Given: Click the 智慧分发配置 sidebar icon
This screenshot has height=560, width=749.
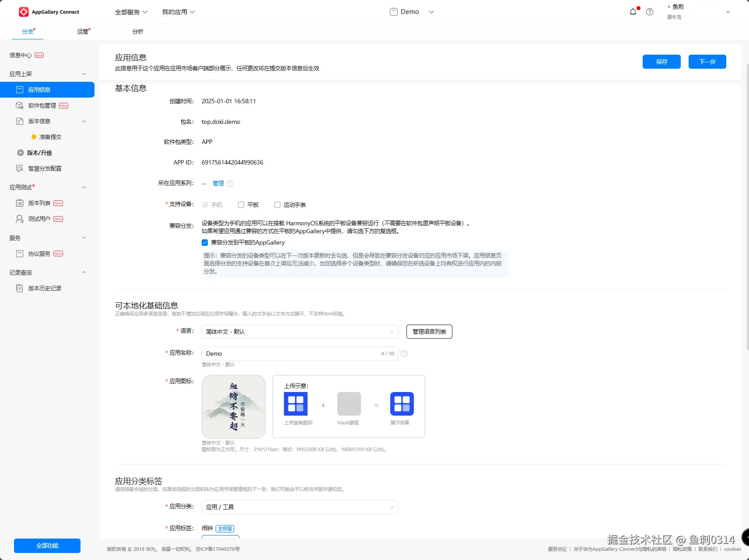Looking at the screenshot, I should pos(20,168).
